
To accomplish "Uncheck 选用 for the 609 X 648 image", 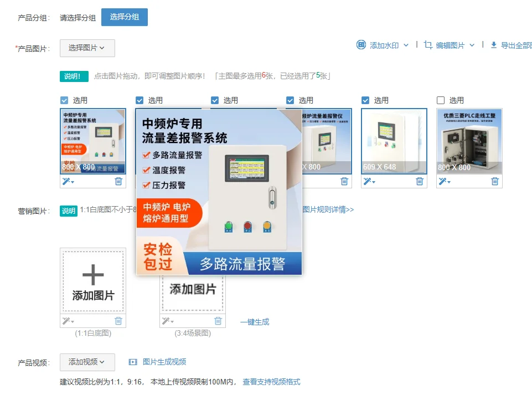I will coord(365,100).
